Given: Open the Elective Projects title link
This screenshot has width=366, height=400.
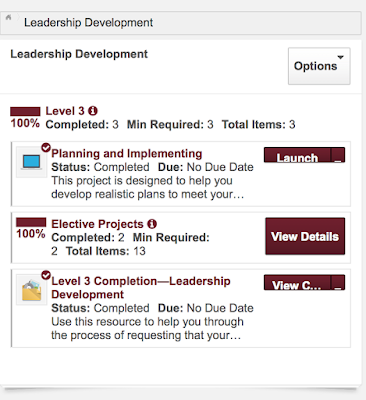Looking at the screenshot, I should point(97,224).
